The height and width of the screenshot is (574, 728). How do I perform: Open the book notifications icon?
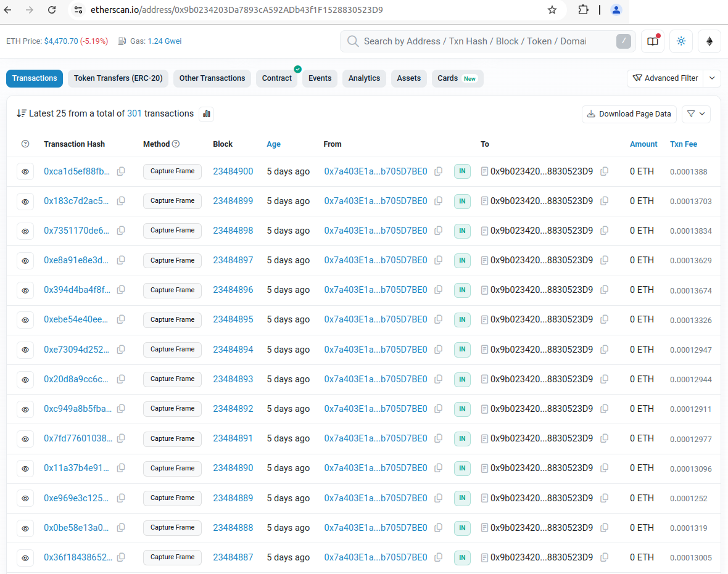click(x=653, y=41)
